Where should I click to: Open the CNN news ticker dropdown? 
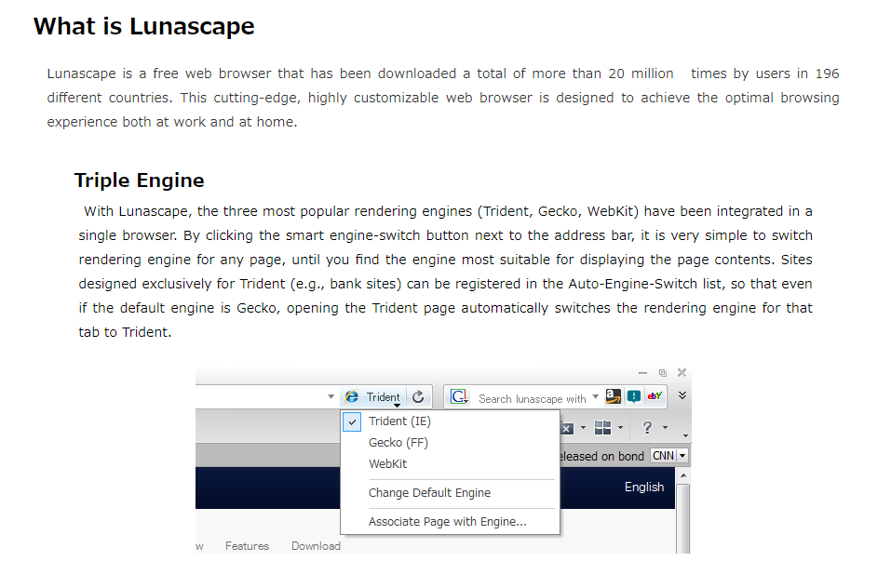[683, 456]
